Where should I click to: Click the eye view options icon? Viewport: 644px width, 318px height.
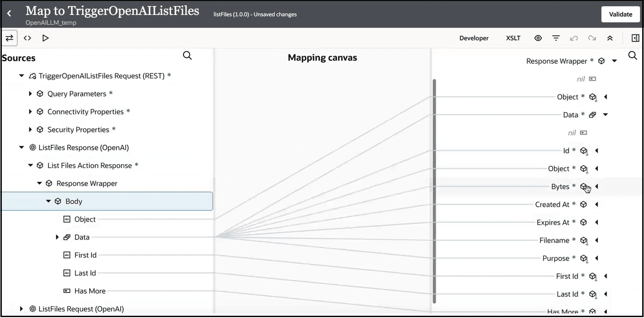(x=538, y=38)
